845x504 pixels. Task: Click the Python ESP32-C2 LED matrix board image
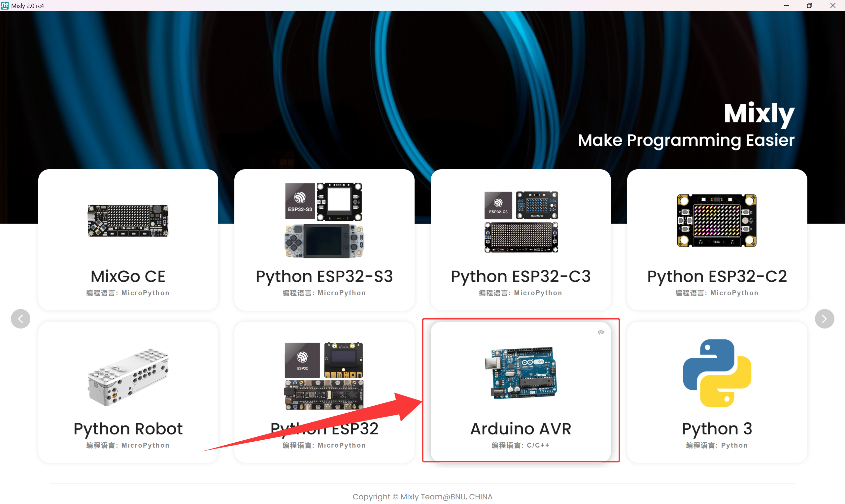click(716, 221)
